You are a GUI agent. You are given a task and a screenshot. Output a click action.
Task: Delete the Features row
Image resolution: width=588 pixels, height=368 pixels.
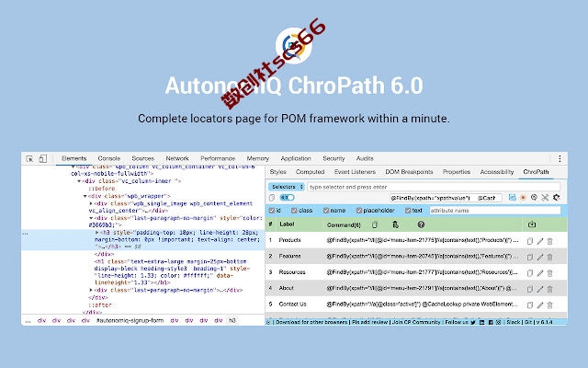(x=549, y=258)
